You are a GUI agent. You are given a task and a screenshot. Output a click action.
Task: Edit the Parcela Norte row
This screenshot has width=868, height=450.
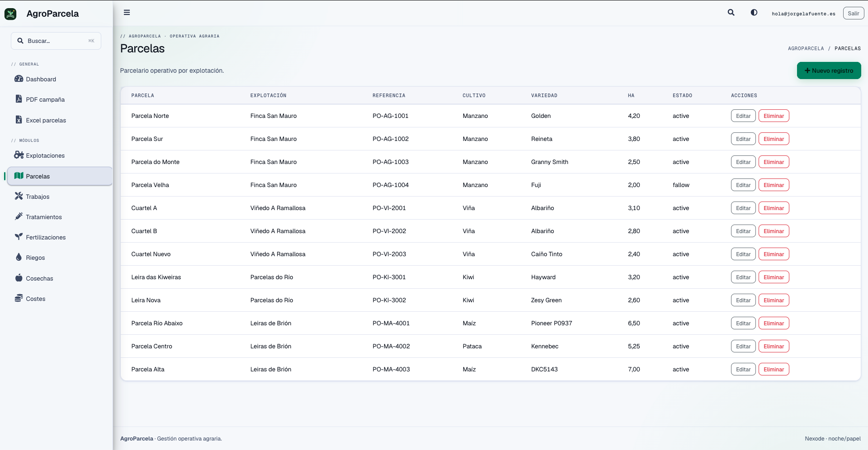click(x=743, y=116)
